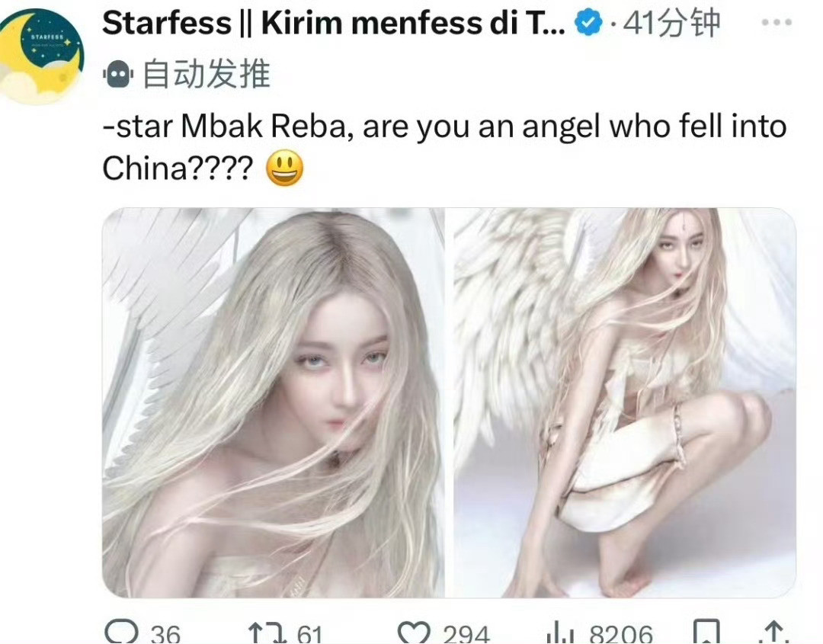The height and width of the screenshot is (644, 823).
Task: Click the like count 294
Action: (466, 633)
